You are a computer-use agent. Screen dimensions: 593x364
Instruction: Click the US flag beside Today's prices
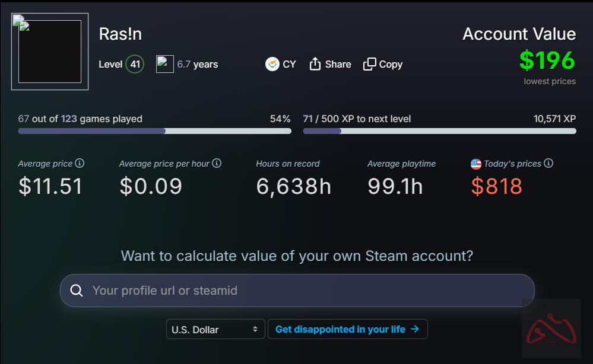click(476, 164)
